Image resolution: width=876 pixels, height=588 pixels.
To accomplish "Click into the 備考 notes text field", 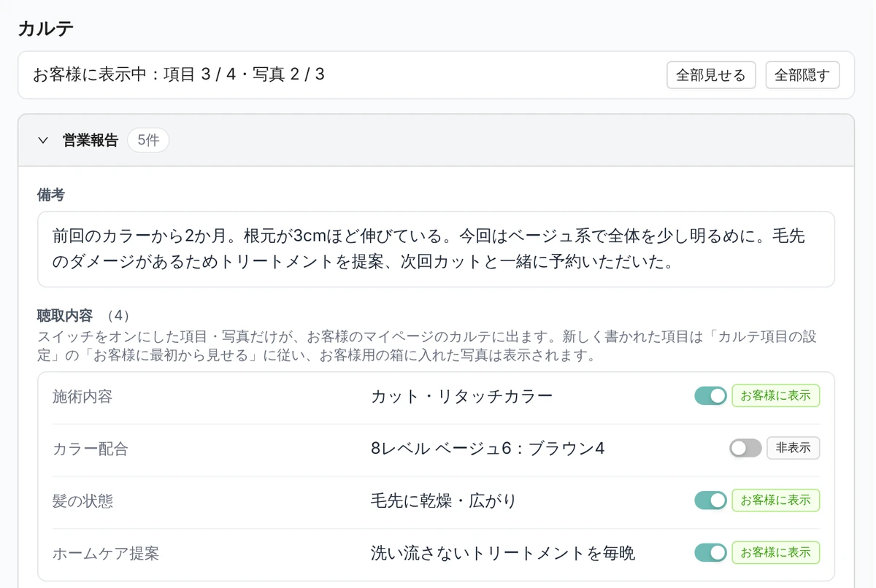I will (x=436, y=249).
